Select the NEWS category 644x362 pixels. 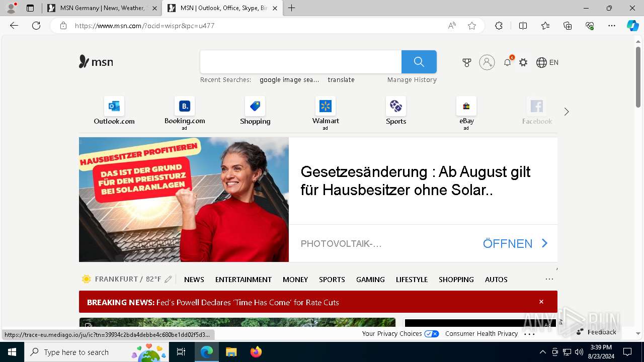pos(194,279)
